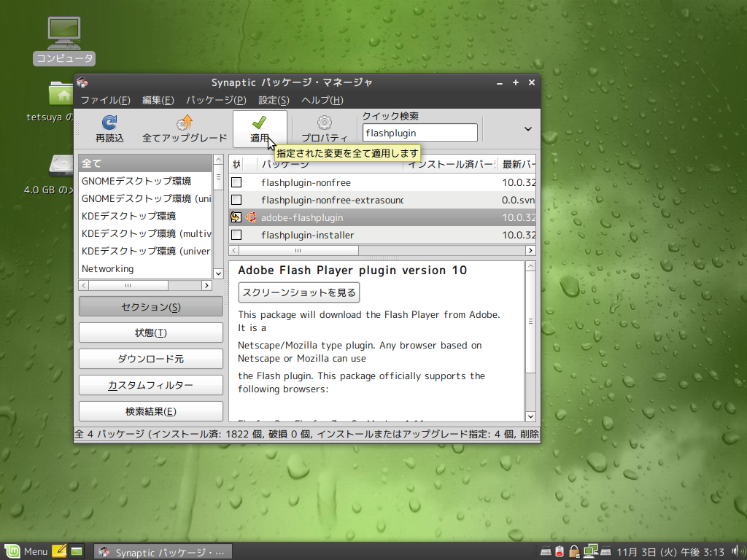Click the Synaptic パッケージ taskbar window button

click(x=163, y=552)
